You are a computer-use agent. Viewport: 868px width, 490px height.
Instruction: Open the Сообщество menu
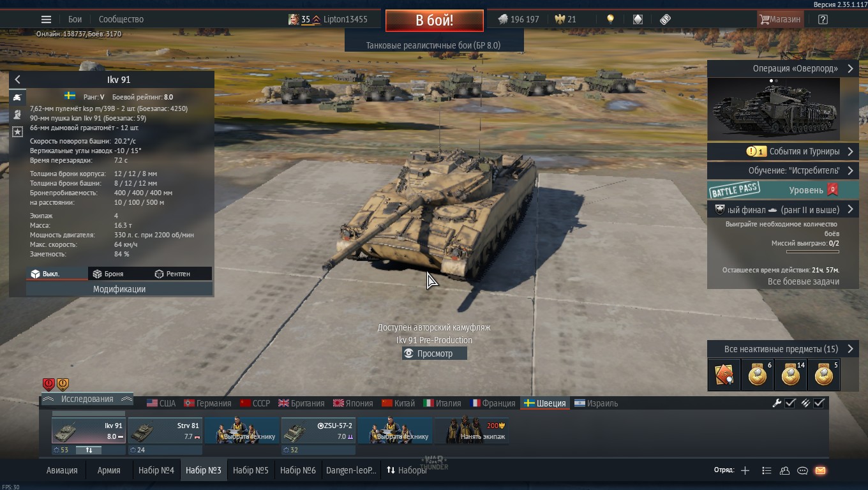121,19
